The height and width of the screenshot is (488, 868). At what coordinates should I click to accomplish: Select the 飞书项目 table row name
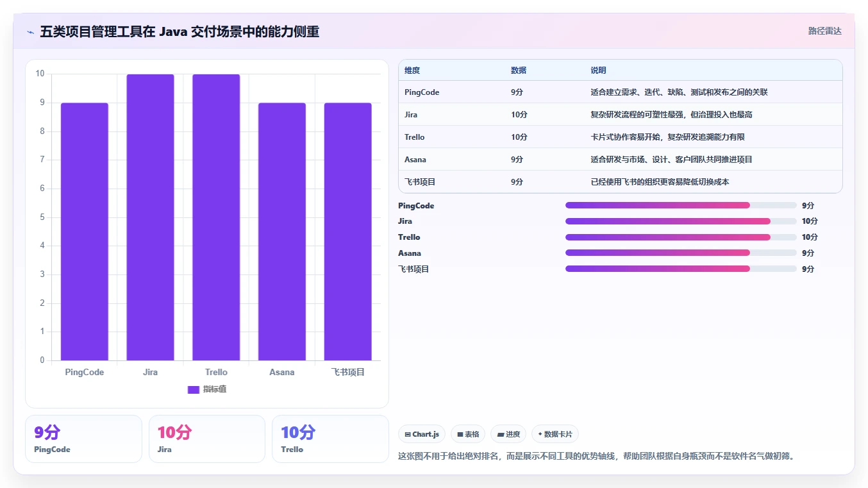point(420,182)
